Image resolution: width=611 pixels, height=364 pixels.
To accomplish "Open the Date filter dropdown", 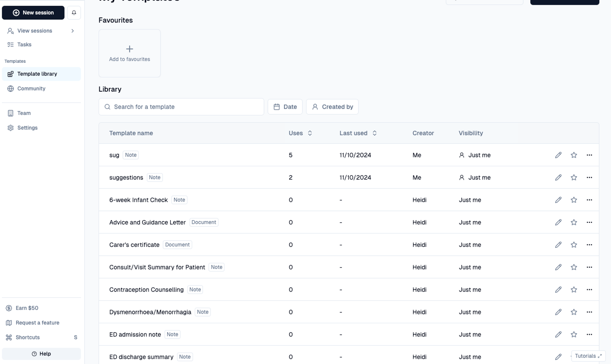I will [285, 107].
